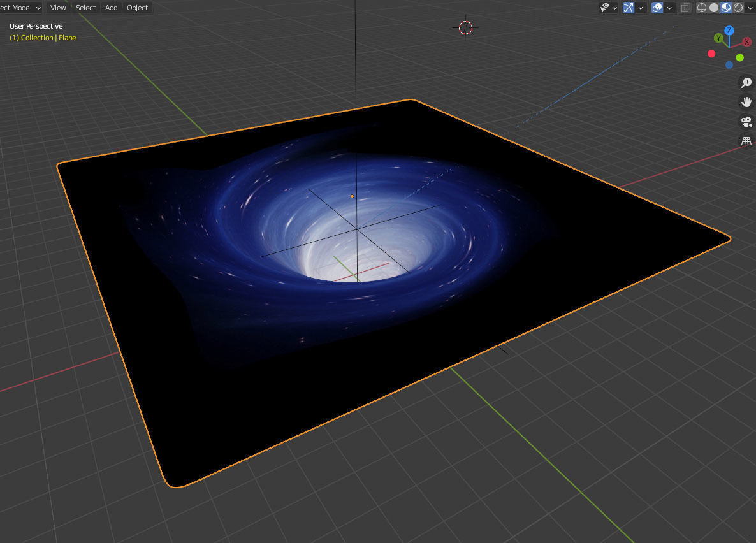Expand the overlays options dropdown
This screenshot has height=543, width=756.
pyautogui.click(x=669, y=8)
